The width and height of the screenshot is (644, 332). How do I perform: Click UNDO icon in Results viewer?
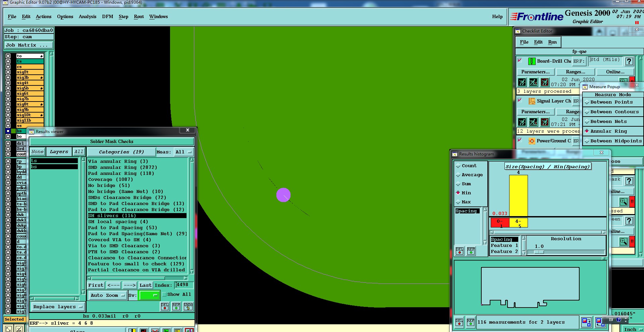[188, 306]
